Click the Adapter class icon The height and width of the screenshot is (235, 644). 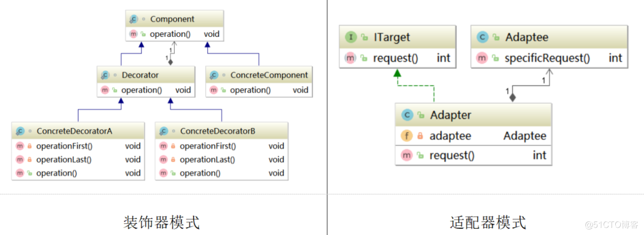tap(407, 115)
